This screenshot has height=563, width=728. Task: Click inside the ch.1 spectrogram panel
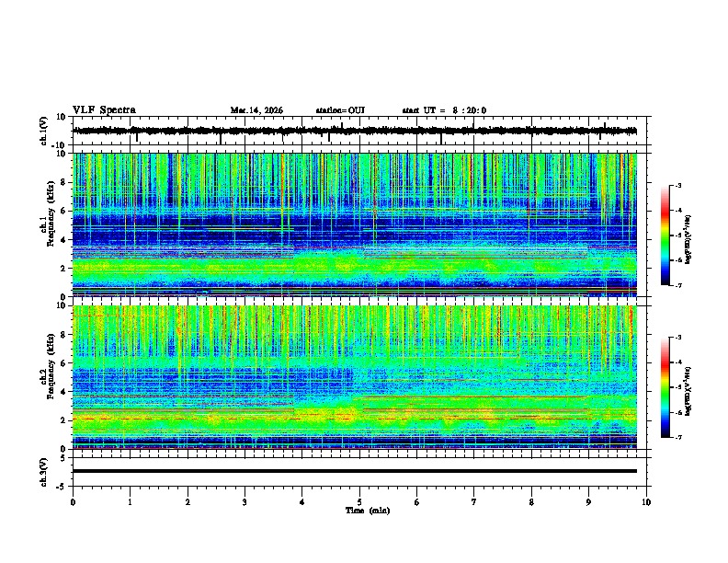click(x=355, y=224)
